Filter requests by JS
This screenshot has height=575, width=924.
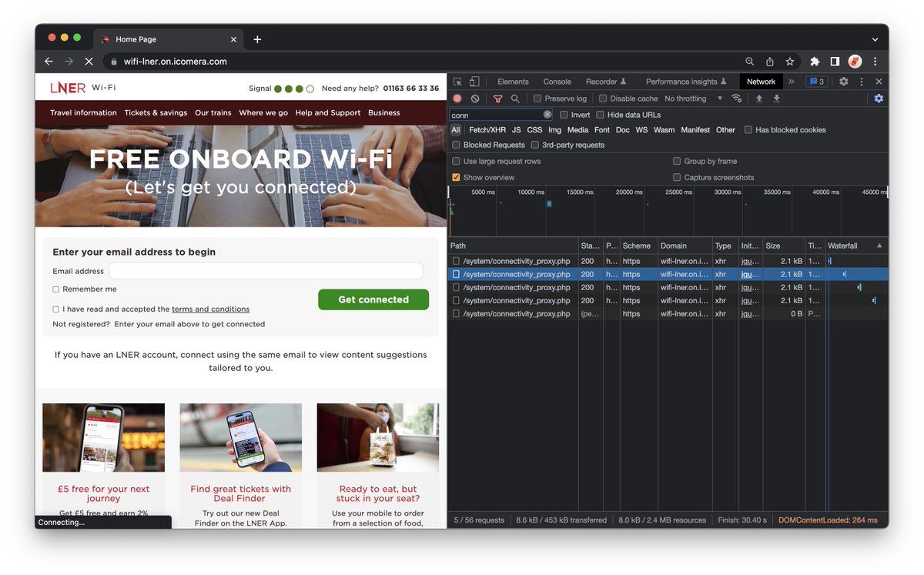[516, 130]
